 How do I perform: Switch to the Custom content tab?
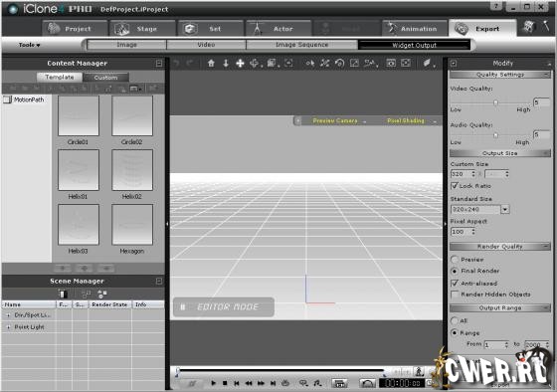(x=105, y=78)
